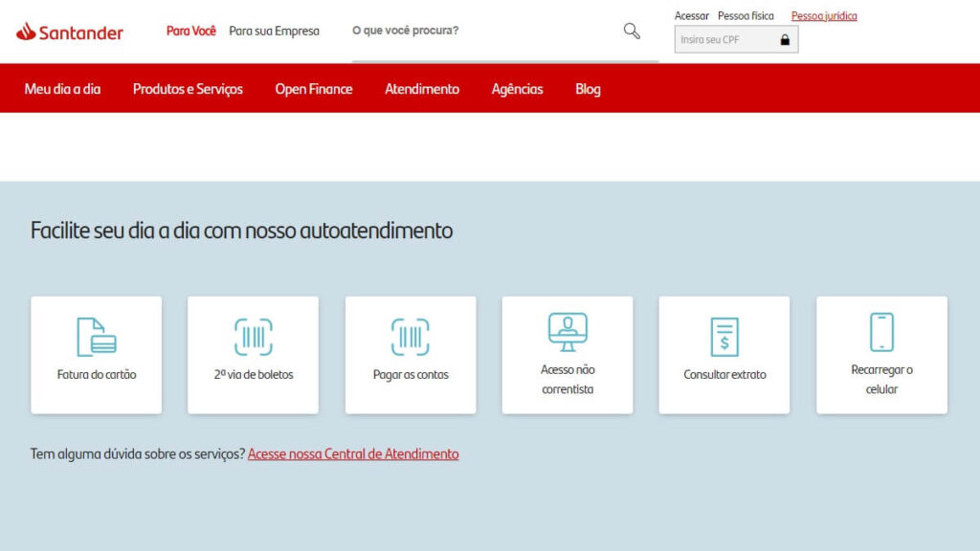Open the '2ª via de boletos' card label
980x551 pixels.
(x=253, y=374)
